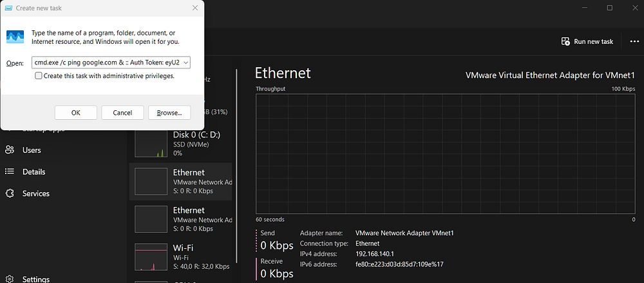This screenshot has height=283, width=644.
Task: Click the IPv6 address fe80::e223 value
Action: coord(399,264)
